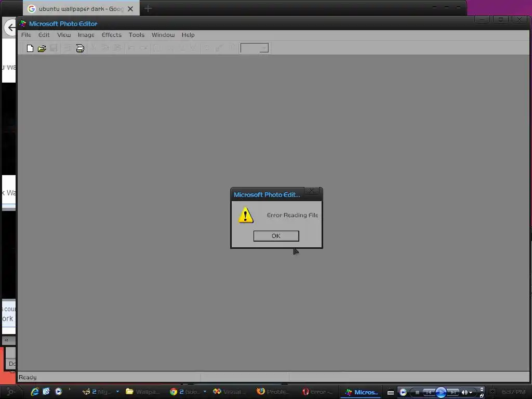
Task: Launch Windows Media Player from quick launch
Action: click(58, 392)
